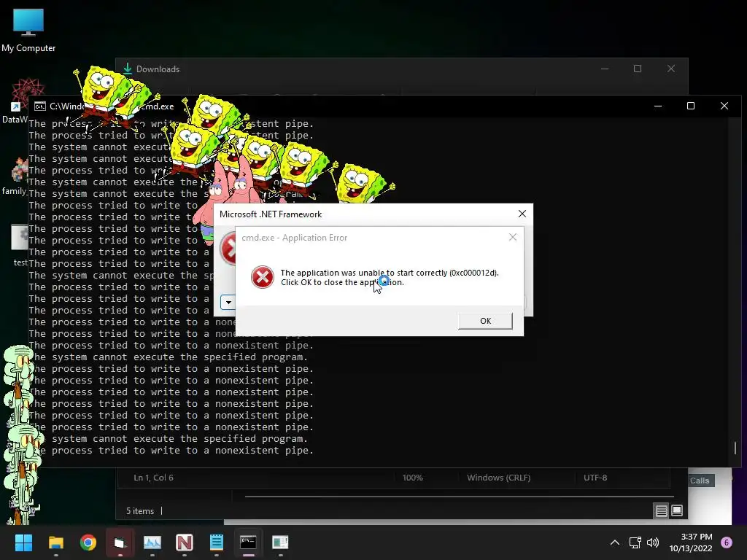747x560 pixels.
Task: Switch Downloads window to details view
Action: [x=661, y=511]
